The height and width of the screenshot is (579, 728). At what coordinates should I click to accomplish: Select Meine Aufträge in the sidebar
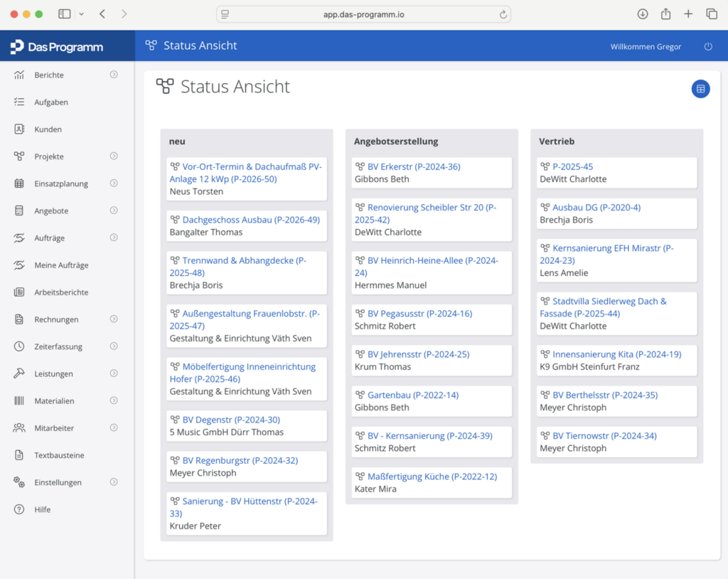click(x=61, y=265)
